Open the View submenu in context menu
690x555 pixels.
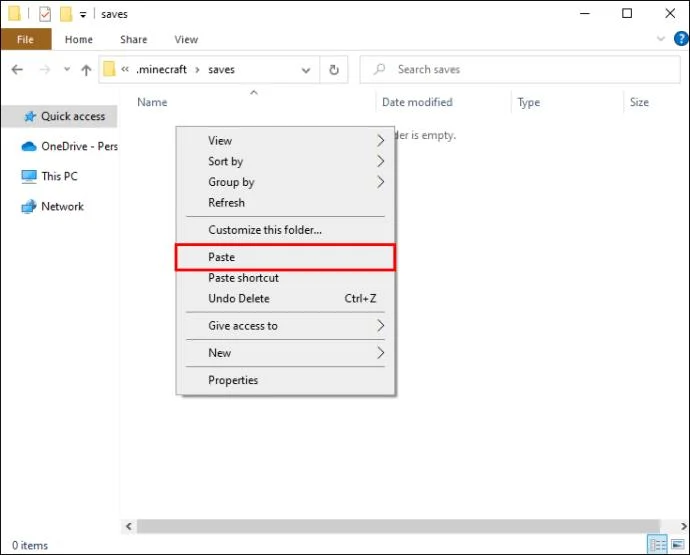pos(285,140)
